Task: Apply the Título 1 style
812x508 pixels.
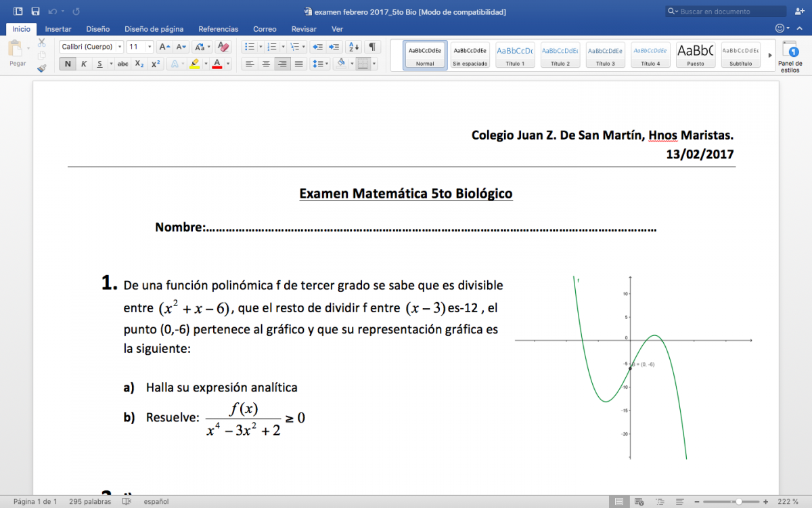Action: (514, 55)
